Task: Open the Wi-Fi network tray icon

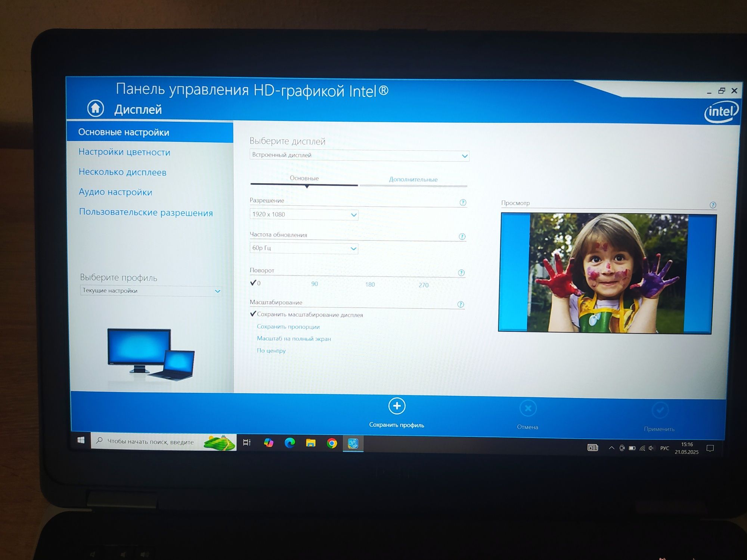Action: coord(642,448)
